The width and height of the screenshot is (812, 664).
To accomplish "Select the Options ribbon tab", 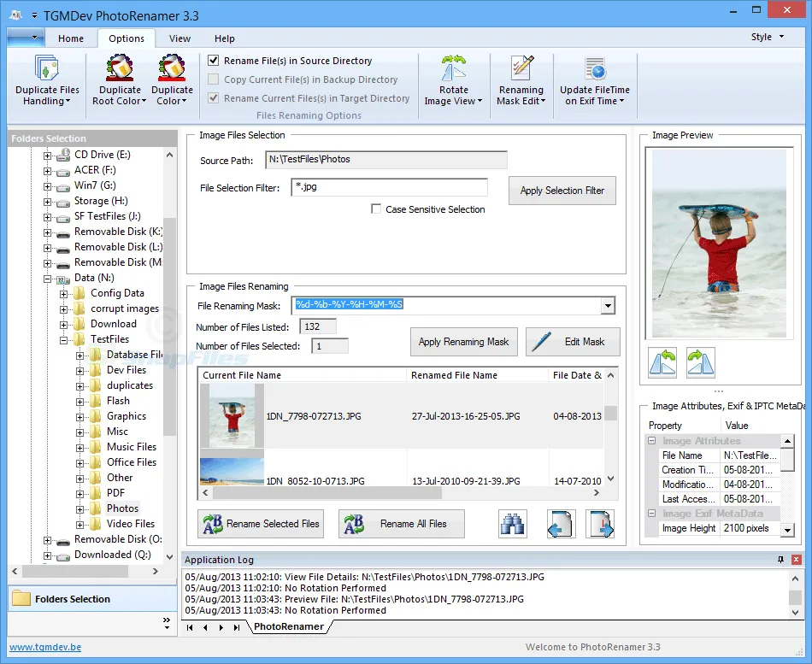I will [127, 38].
